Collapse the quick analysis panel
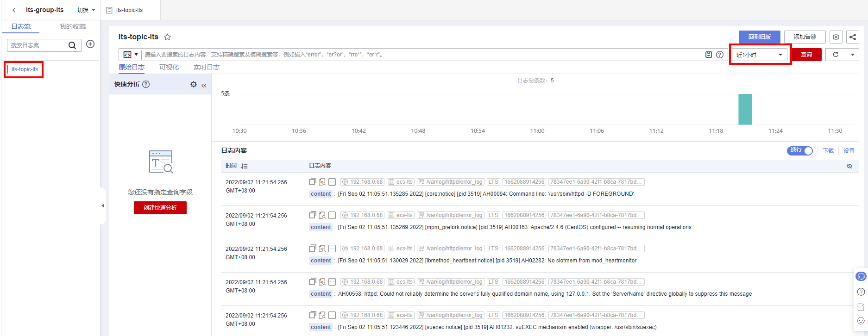Image resolution: width=868 pixels, height=336 pixels. [204, 85]
